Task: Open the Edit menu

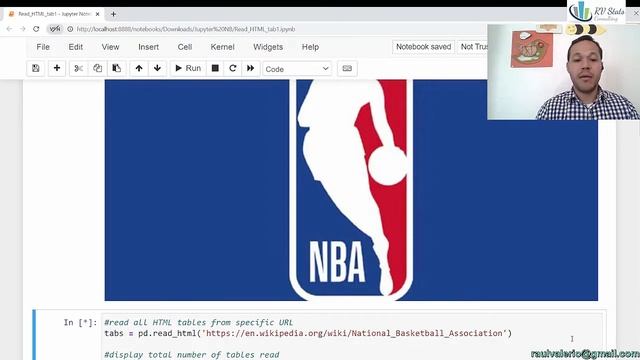Action: pyautogui.click(x=76, y=47)
